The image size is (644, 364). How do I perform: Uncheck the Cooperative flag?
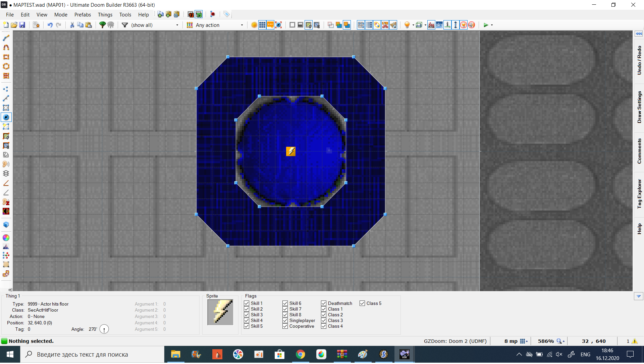(285, 326)
